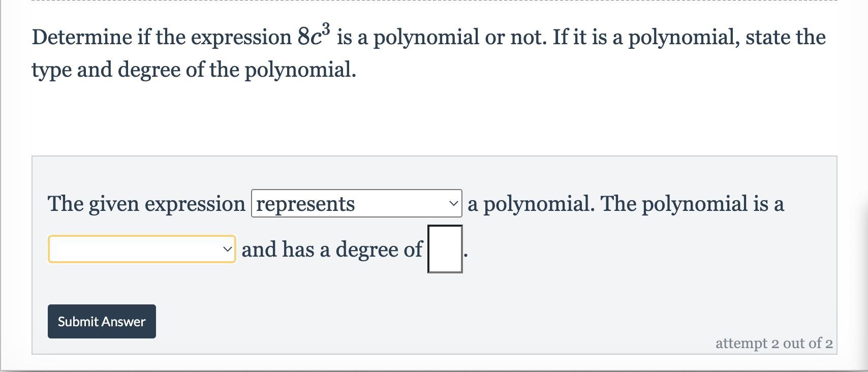Click "The given expression" label text

(146, 204)
